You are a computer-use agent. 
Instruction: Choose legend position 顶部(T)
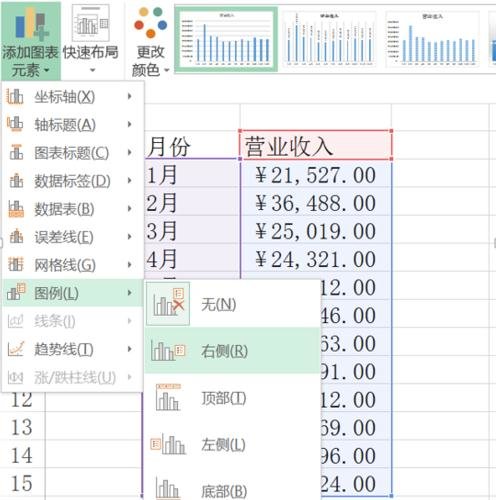coord(232,397)
